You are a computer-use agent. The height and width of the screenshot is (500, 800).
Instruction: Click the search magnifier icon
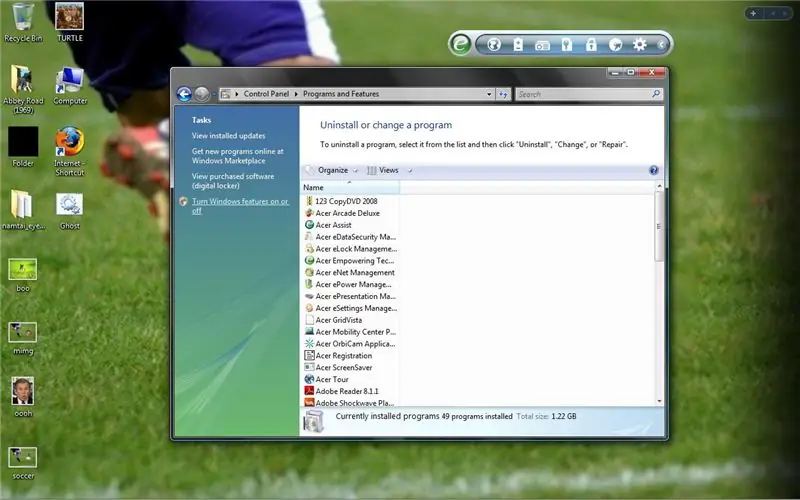[x=656, y=94]
